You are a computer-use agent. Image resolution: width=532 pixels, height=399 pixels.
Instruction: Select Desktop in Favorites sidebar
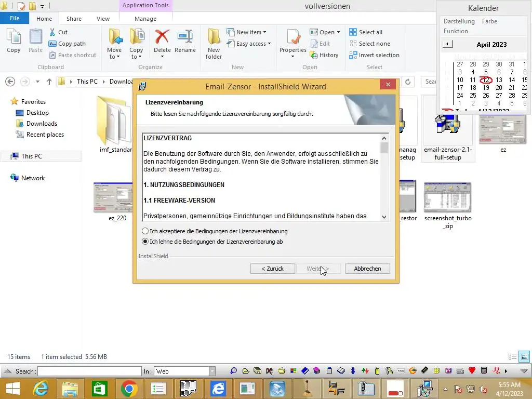tap(32, 113)
